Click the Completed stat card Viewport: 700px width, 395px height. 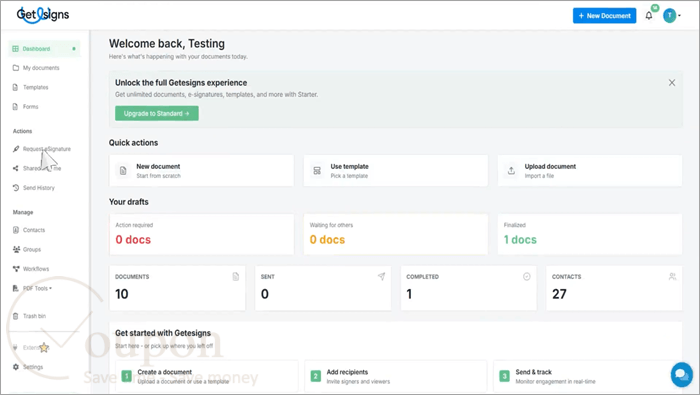[x=468, y=288]
